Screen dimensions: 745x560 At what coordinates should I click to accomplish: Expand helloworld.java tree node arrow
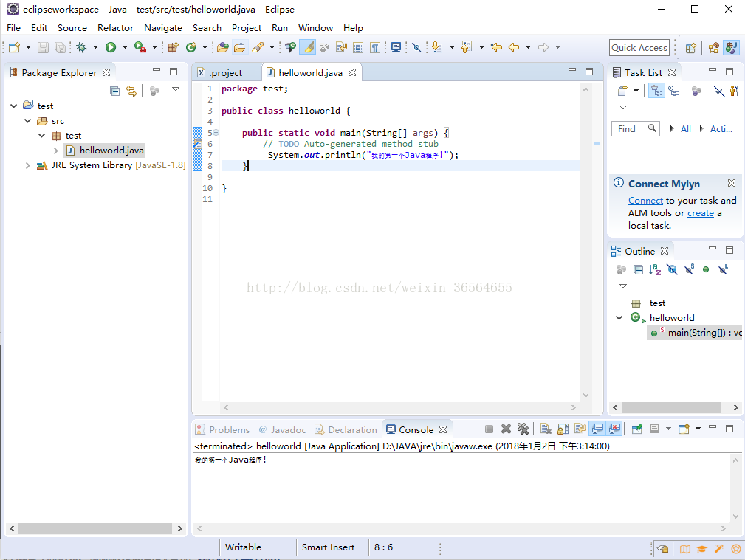(55, 151)
